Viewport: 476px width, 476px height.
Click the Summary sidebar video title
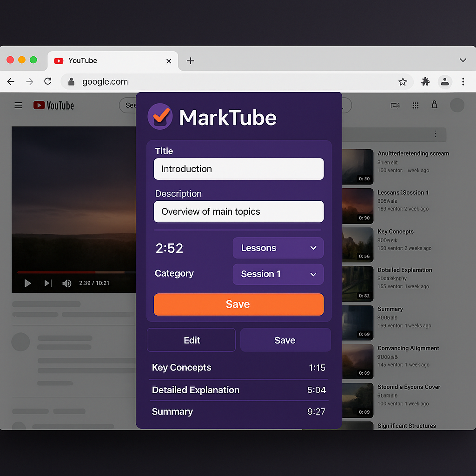click(x=390, y=309)
